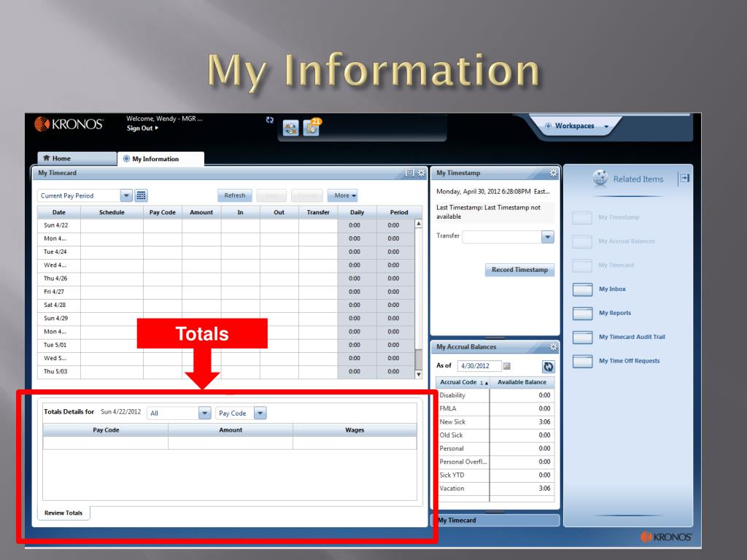The width and height of the screenshot is (747, 560).
Task: Click the Transfer input field
Action: pyautogui.click(x=502, y=236)
